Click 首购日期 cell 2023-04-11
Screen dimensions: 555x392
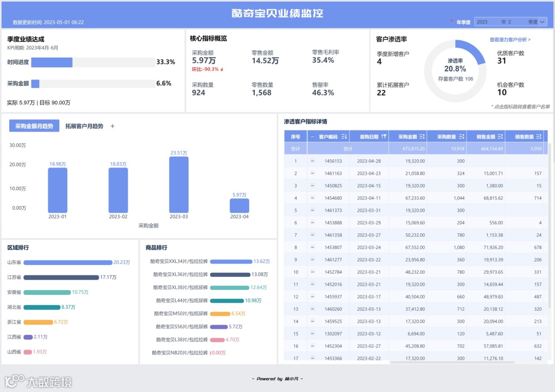tap(369, 198)
